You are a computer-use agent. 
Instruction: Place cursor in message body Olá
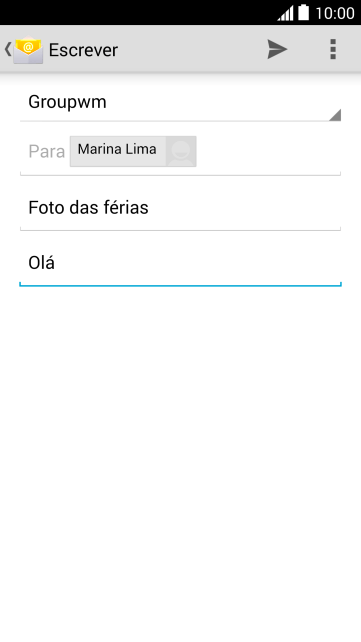[180, 263]
